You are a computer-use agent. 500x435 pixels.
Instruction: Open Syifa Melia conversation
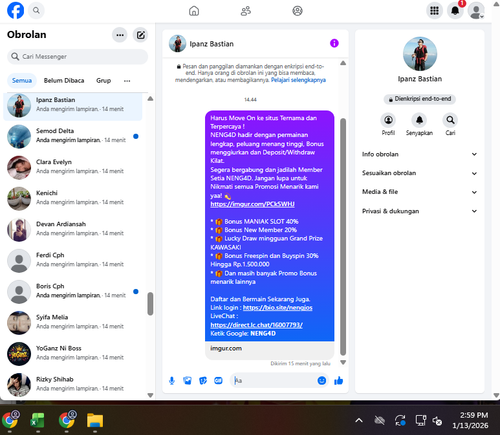click(x=73, y=323)
